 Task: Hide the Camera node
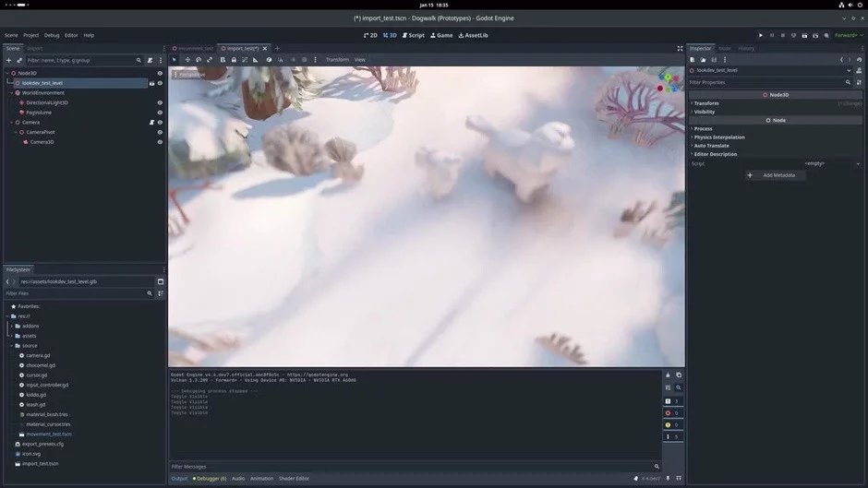tap(160, 123)
